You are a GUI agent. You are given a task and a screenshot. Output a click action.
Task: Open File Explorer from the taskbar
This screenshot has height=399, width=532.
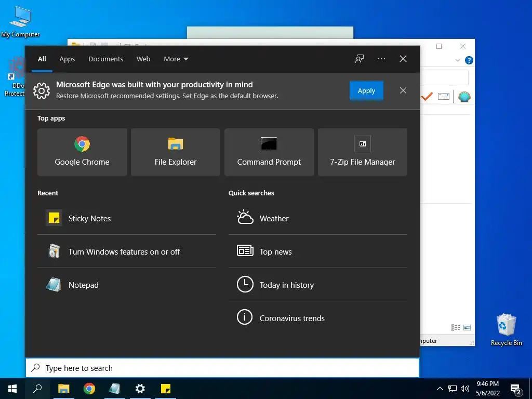tap(63, 389)
